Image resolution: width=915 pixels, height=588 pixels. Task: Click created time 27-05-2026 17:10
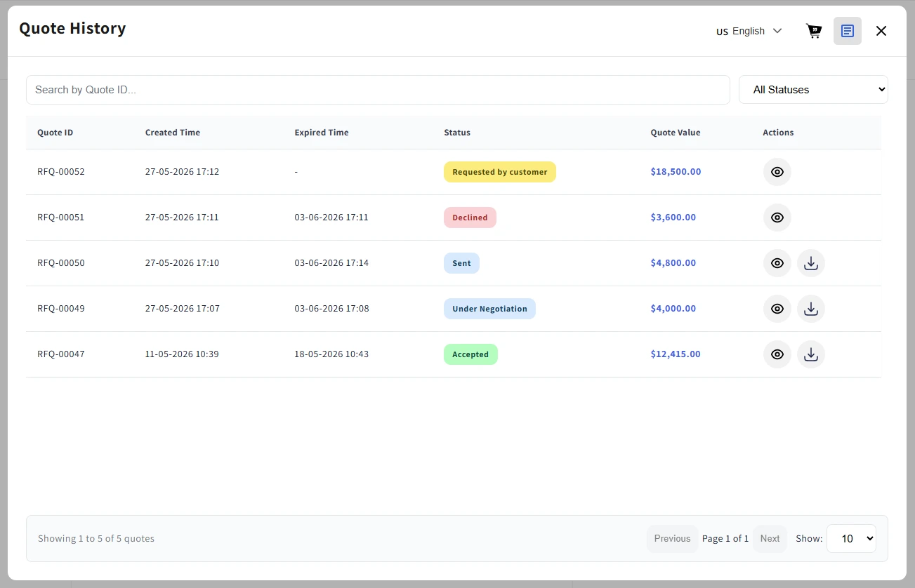coord(183,263)
